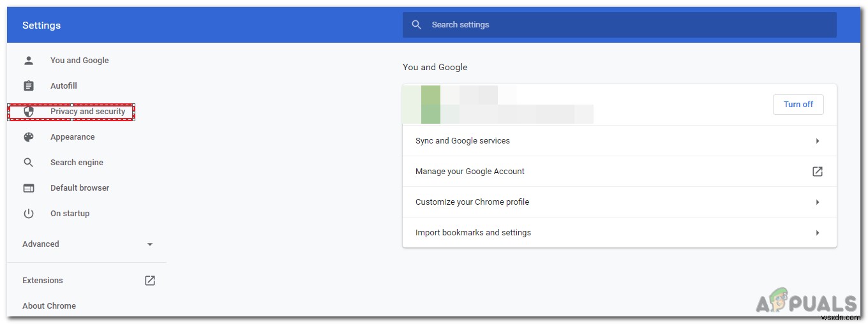Go to Privacy and security settings
The width and height of the screenshot is (868, 324).
click(88, 112)
